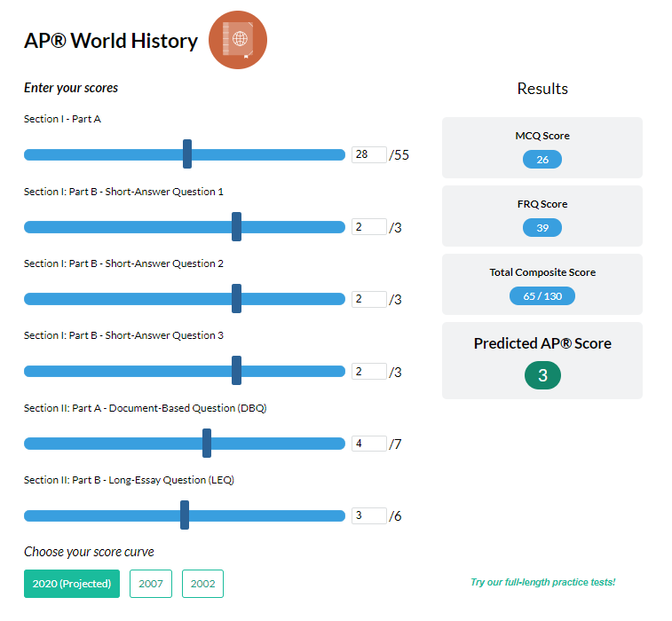Image resolution: width=672 pixels, height=621 pixels.
Task: Click the Short-Answer Question 2 score field
Action: coord(368,299)
